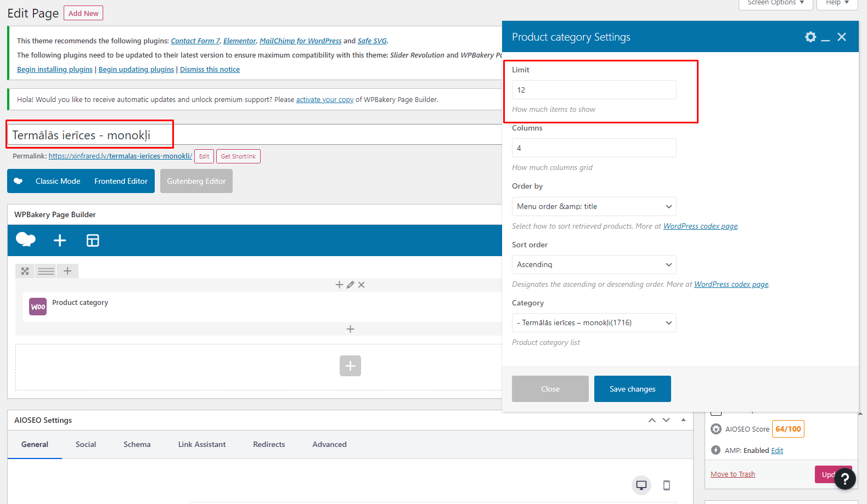Open Product category settings gear icon

[x=810, y=37]
